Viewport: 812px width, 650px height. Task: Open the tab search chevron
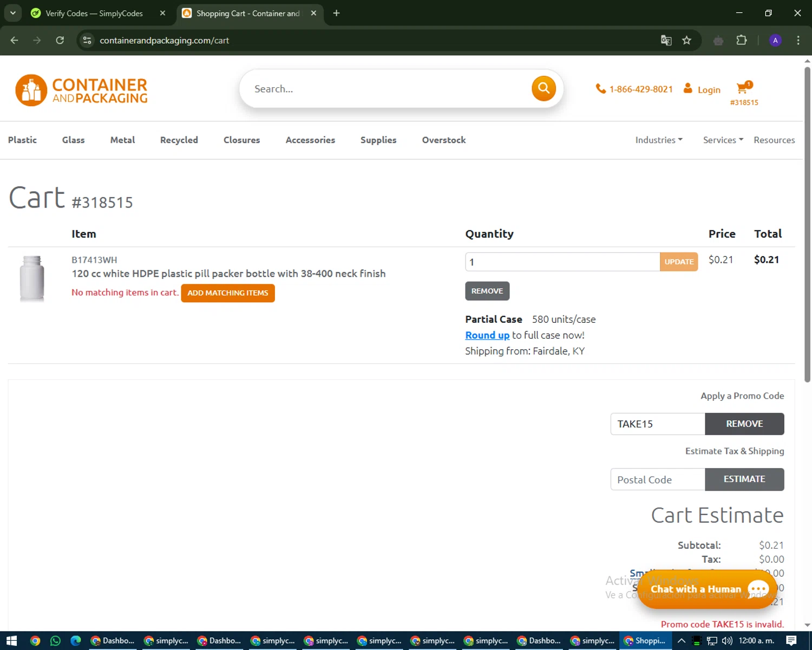(12, 13)
